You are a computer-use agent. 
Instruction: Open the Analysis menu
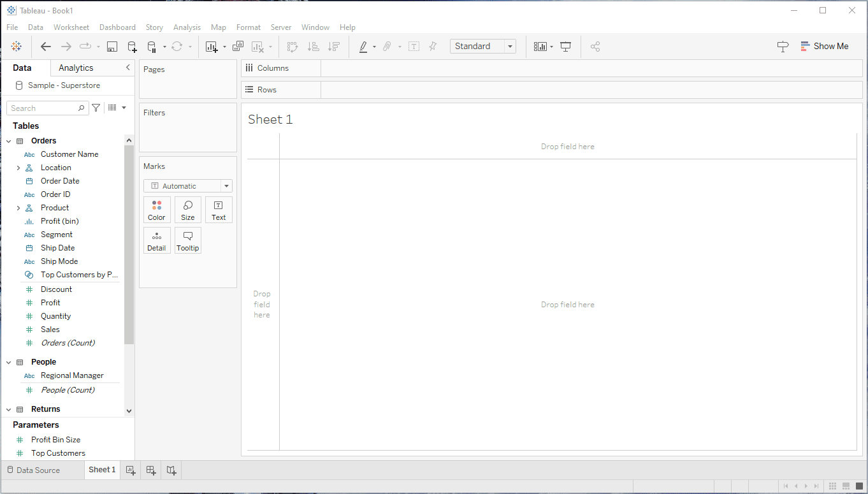click(x=187, y=27)
